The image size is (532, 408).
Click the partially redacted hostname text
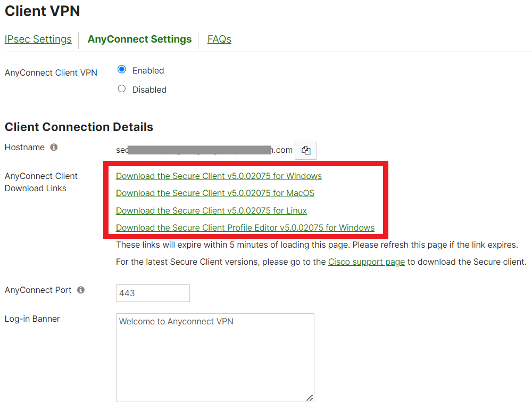[204, 150]
